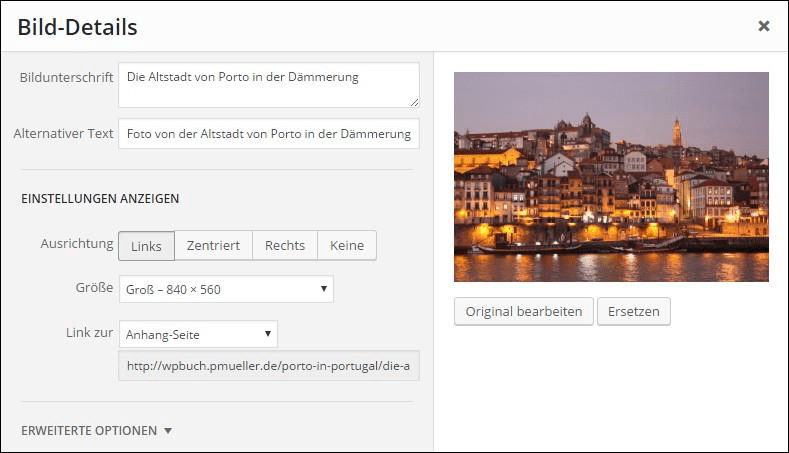789x453 pixels.
Task: Click the Einstellungen anzeigen heading
Action: pos(100,199)
